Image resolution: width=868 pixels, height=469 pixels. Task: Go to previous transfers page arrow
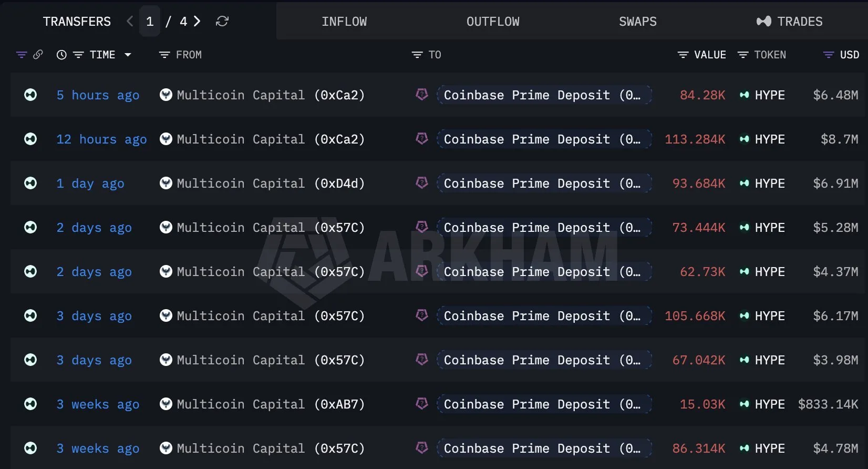pos(130,21)
